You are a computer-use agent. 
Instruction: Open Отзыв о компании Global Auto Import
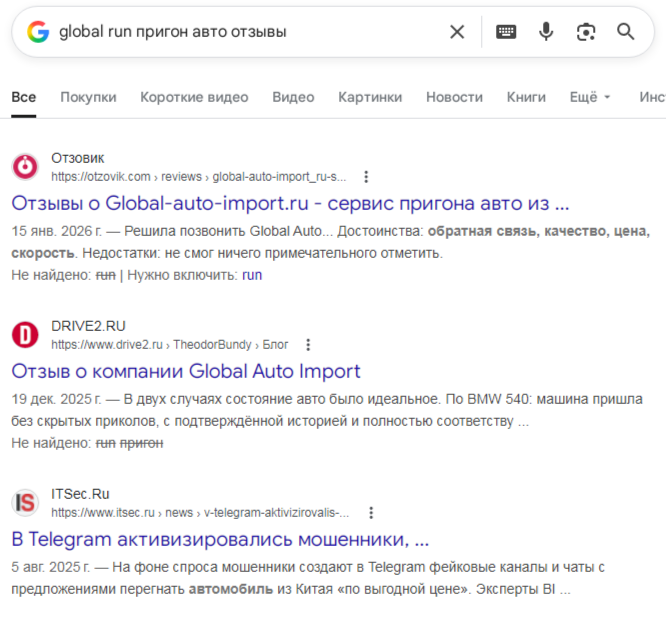tap(186, 371)
